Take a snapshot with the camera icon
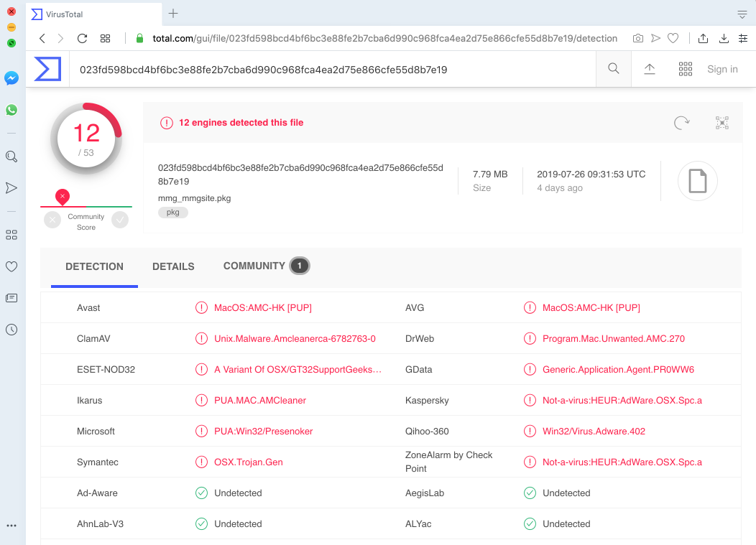 (x=638, y=39)
